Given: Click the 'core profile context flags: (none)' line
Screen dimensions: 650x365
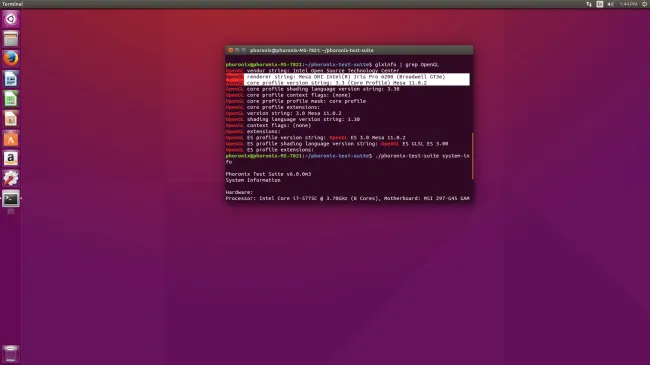Looking at the screenshot, I should [x=288, y=95].
